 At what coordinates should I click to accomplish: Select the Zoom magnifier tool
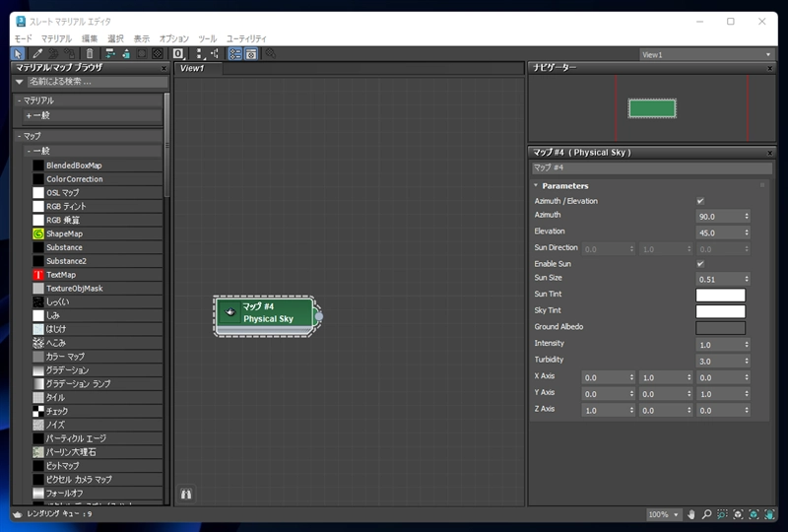coord(706,514)
